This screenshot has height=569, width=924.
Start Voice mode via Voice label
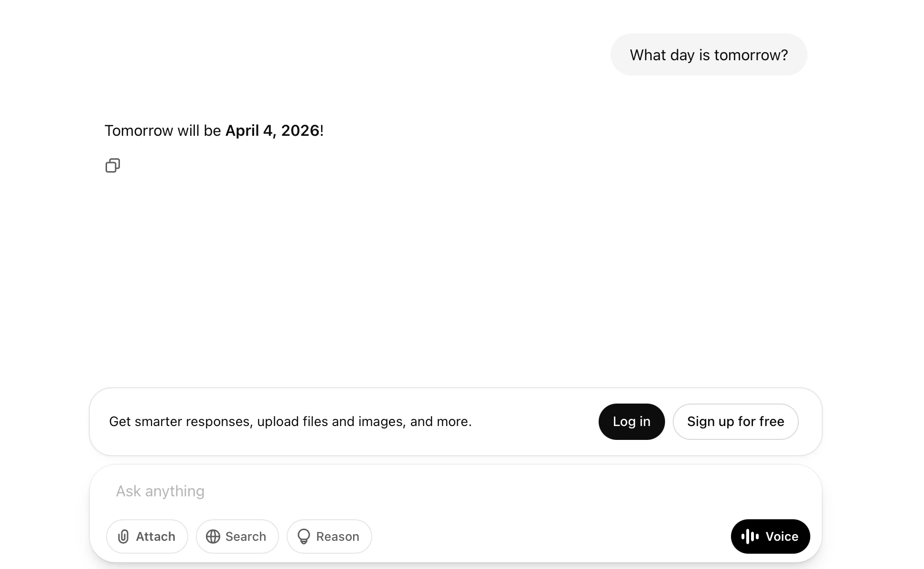coord(782,536)
